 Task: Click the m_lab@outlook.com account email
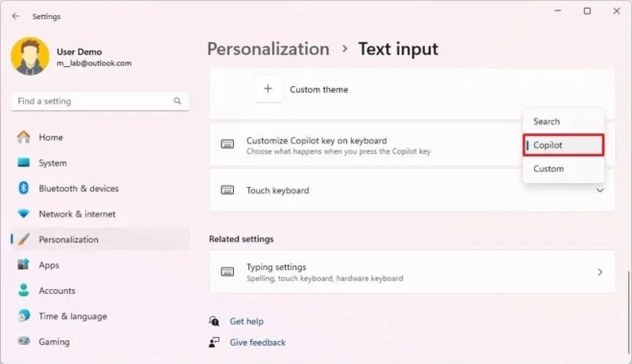(x=94, y=63)
